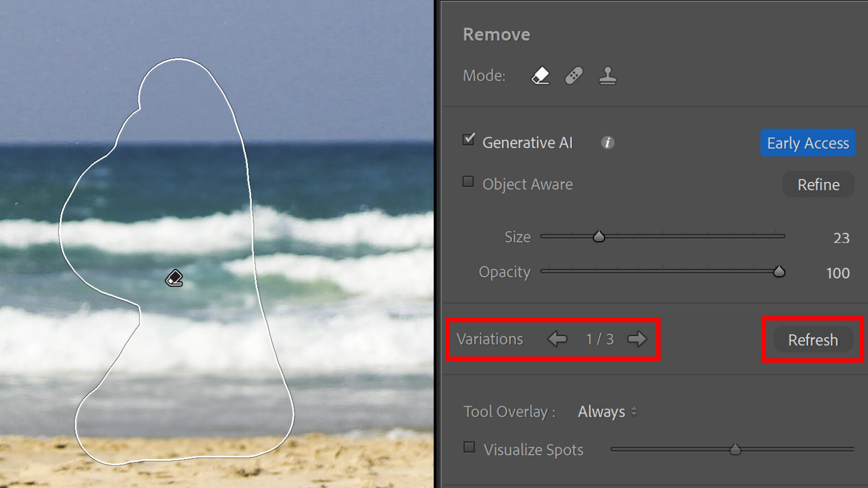Click the next variation arrow
Image resolution: width=868 pixels, height=488 pixels.
coord(637,339)
